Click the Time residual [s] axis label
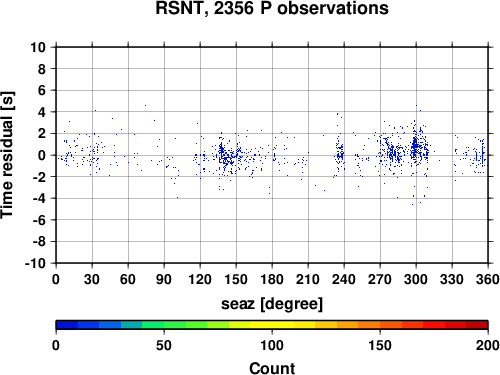This screenshot has height=375, width=500. [x=7, y=155]
